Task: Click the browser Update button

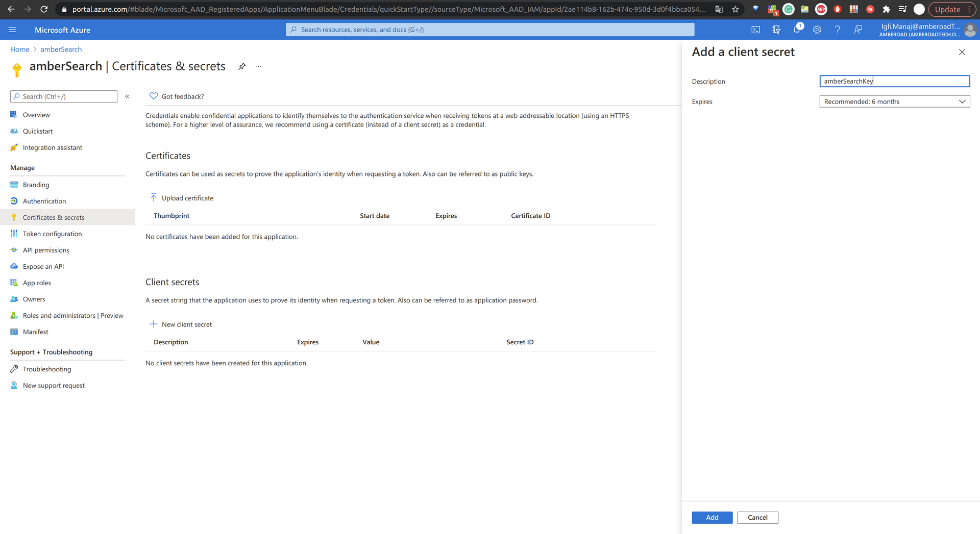Action: coord(952,9)
